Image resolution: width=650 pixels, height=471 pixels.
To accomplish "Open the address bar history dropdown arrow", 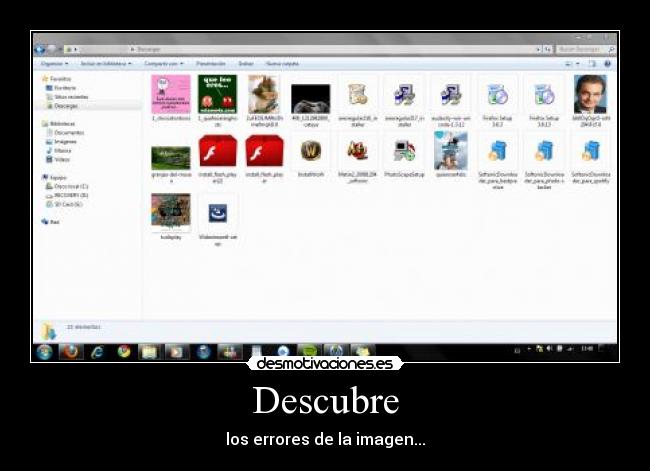I will tap(539, 49).
